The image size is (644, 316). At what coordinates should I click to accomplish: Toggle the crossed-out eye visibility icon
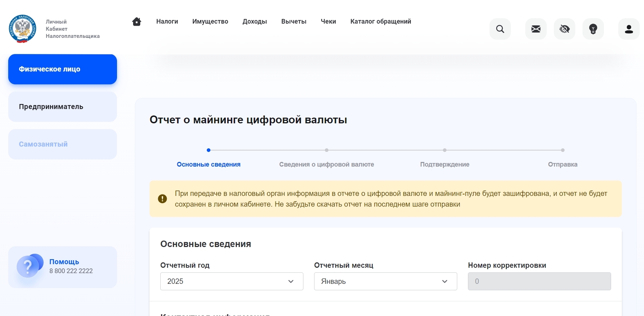[564, 29]
